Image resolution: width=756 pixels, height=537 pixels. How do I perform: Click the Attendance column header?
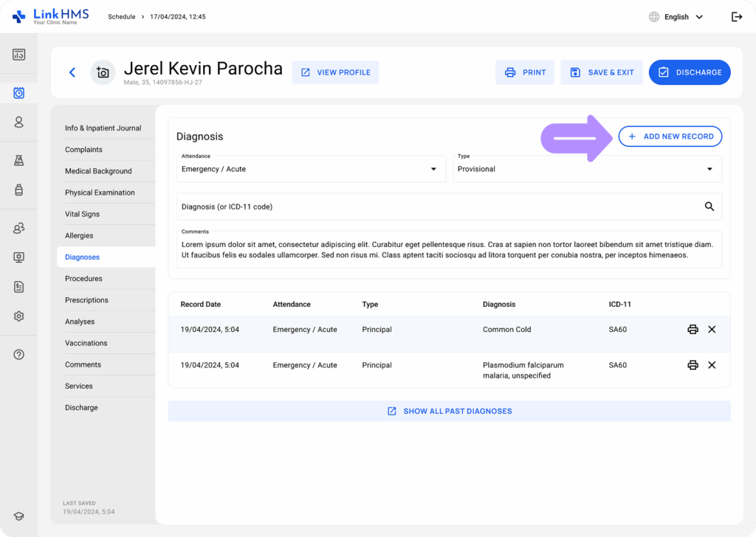point(292,305)
